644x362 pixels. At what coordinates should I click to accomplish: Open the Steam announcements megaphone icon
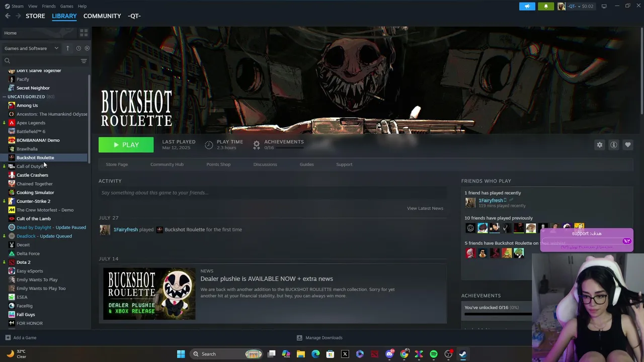point(527,6)
